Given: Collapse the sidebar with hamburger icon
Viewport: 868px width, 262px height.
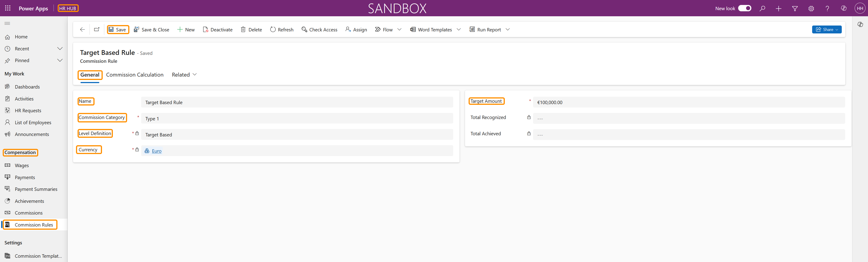Looking at the screenshot, I should click(7, 23).
